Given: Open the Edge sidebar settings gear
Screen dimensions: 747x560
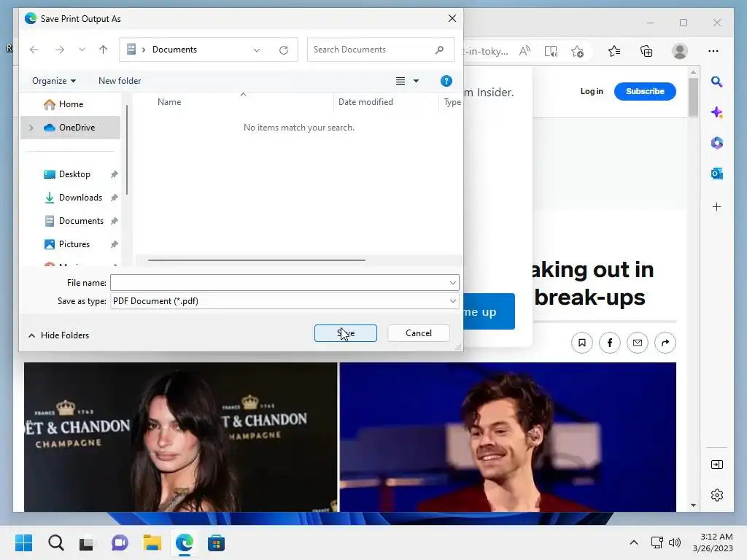Looking at the screenshot, I should point(716,495).
